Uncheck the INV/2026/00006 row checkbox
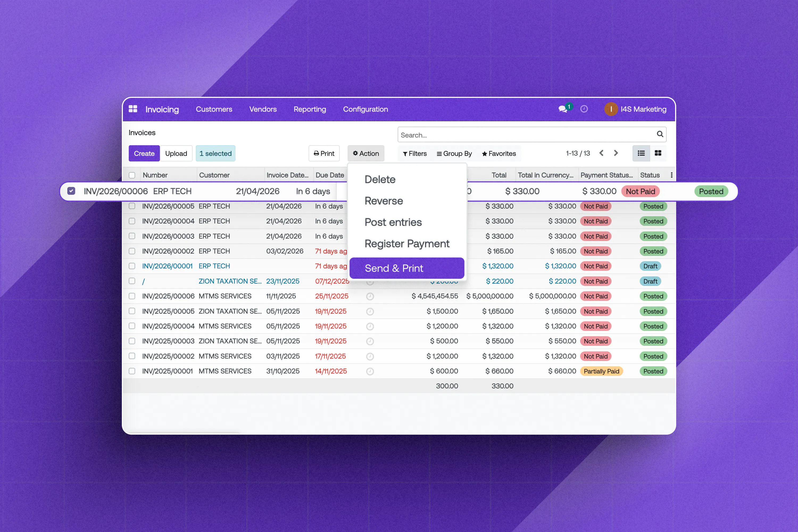The image size is (798, 532). (71, 191)
